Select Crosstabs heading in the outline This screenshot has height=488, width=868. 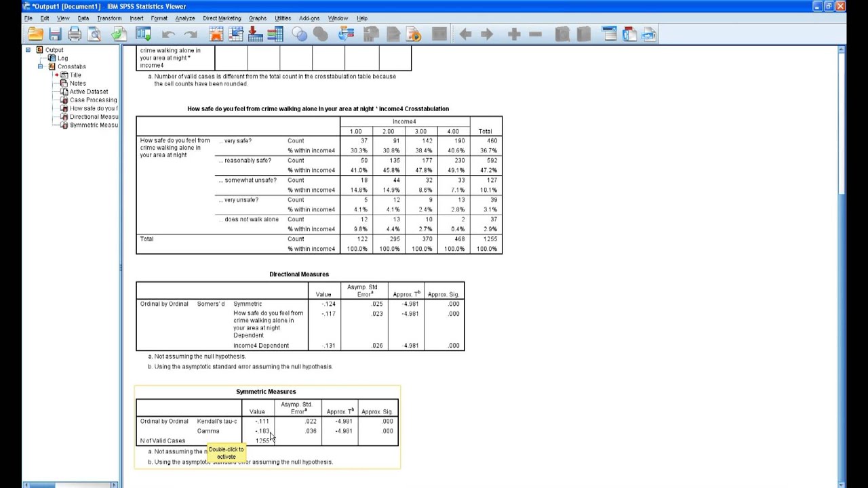[x=72, y=66]
